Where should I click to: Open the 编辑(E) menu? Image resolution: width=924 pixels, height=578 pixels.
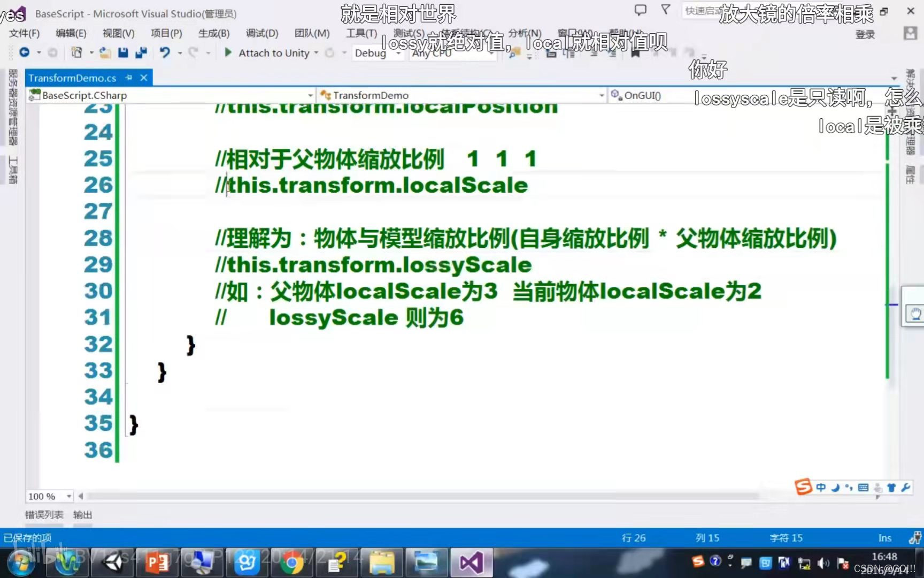pos(71,33)
